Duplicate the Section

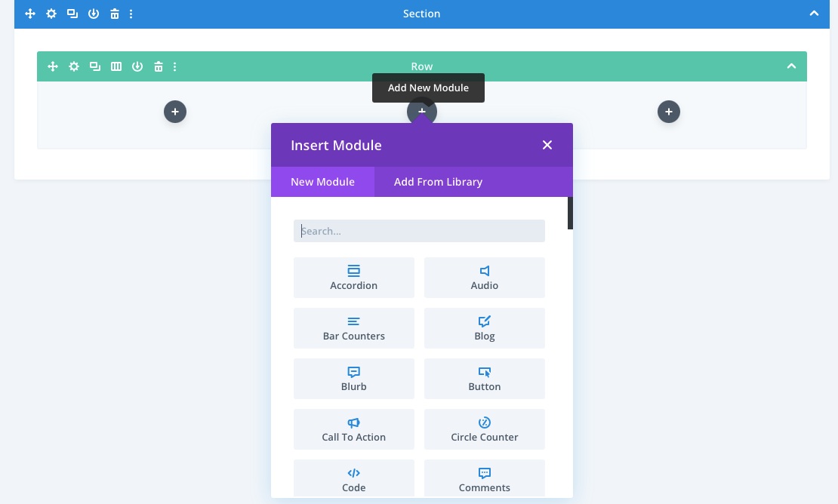point(72,13)
